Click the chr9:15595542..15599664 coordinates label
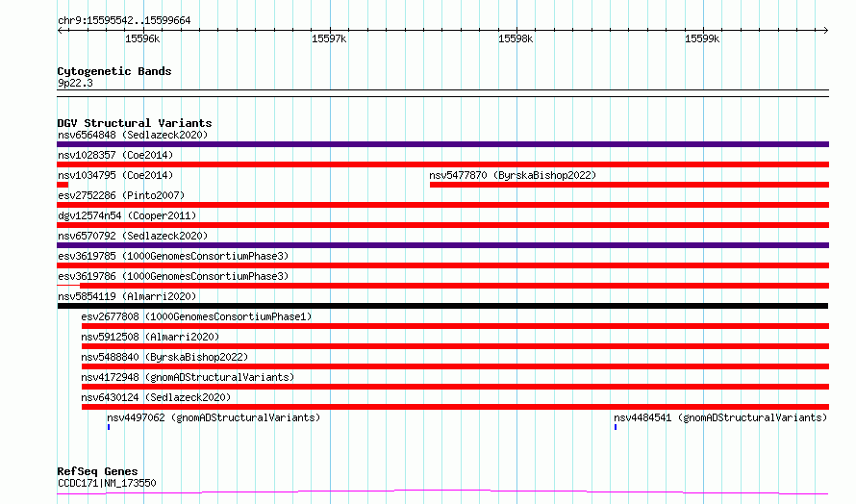856x504 pixels. 124,21
